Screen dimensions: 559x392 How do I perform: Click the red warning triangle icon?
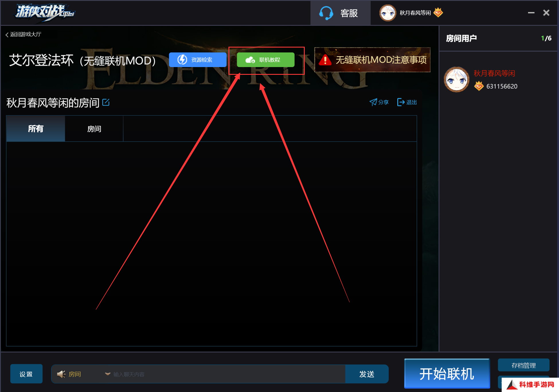tap(325, 60)
